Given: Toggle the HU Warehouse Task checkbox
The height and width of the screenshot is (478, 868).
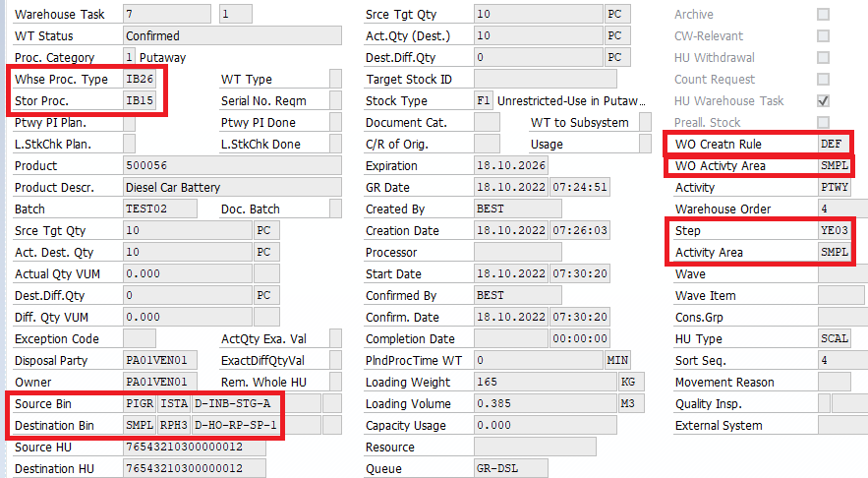Looking at the screenshot, I should tap(823, 100).
